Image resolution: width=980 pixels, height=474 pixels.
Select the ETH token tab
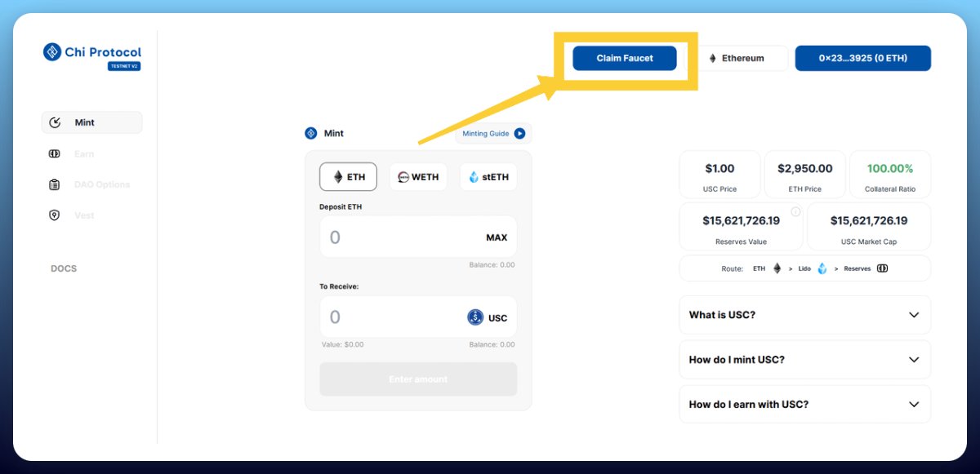(x=348, y=177)
